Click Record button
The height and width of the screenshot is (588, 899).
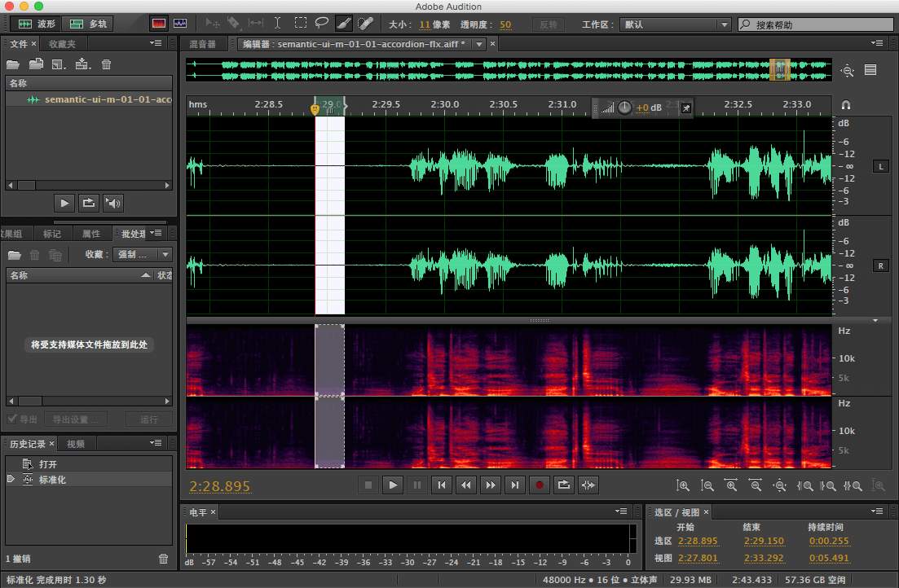(x=540, y=485)
